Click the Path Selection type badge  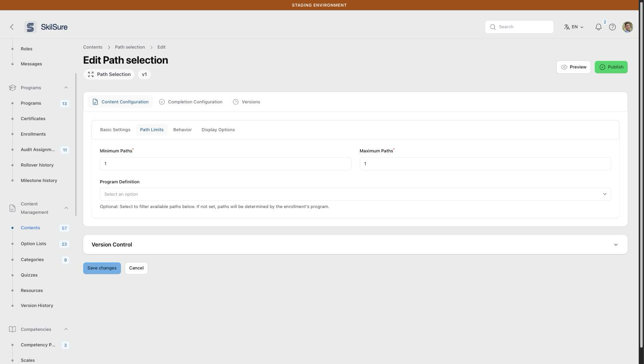click(x=109, y=74)
